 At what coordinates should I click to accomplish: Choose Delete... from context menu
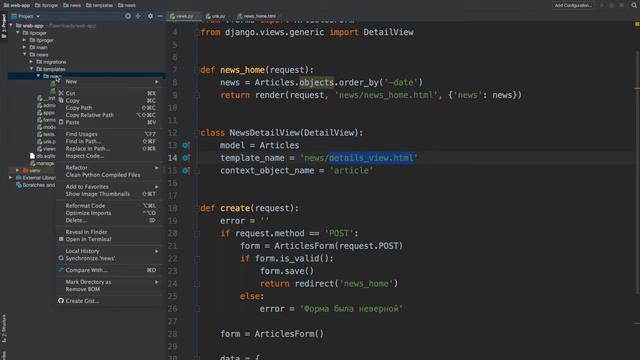pos(109,220)
